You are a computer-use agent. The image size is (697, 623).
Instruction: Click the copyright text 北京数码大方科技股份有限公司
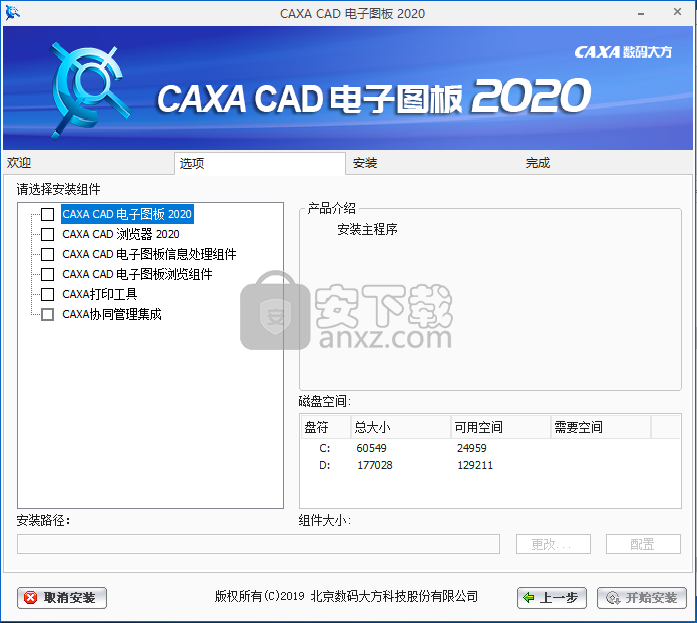click(x=394, y=596)
